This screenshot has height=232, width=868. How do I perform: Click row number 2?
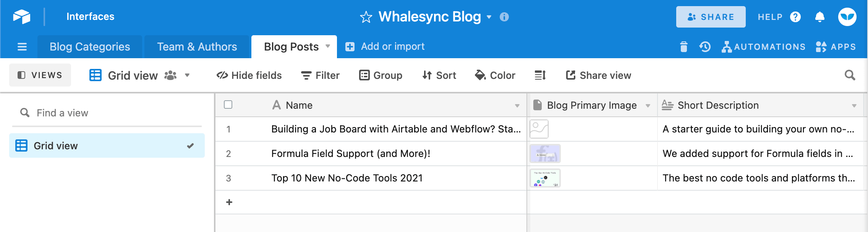pos(228,154)
